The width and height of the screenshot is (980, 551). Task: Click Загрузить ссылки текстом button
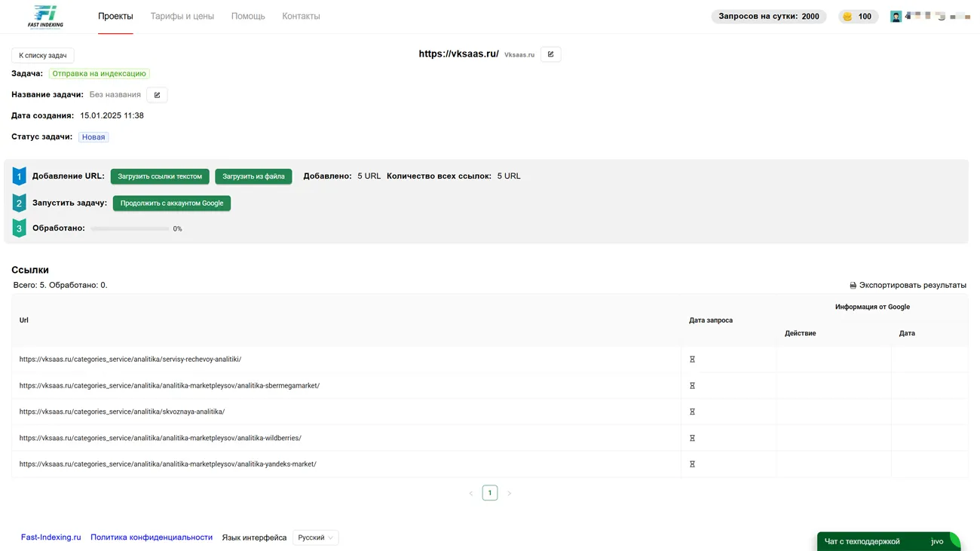pos(160,176)
